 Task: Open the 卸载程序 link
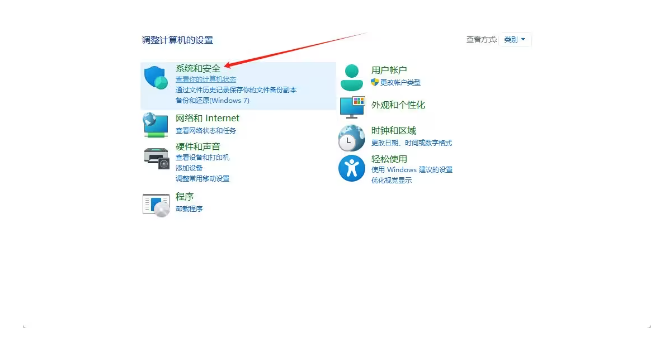(x=189, y=209)
